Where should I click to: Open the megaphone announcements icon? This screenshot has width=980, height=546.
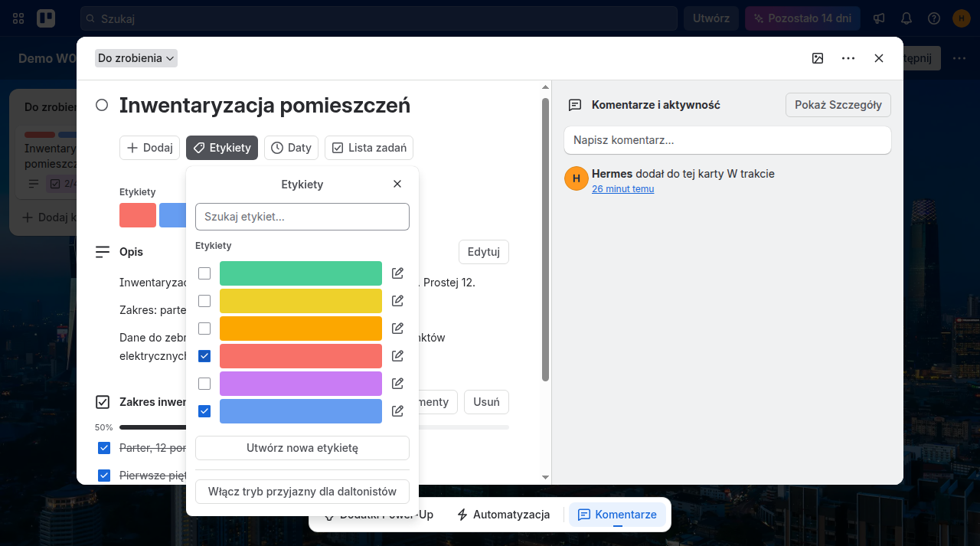(x=879, y=18)
